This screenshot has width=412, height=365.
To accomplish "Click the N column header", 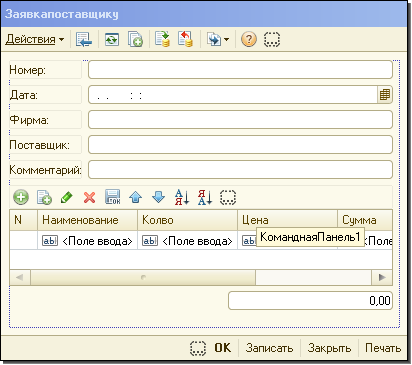I will tap(23, 220).
